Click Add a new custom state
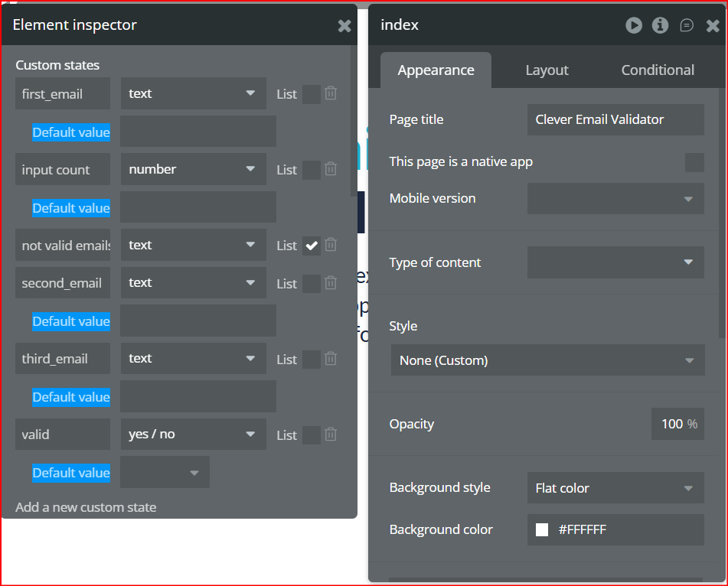The height and width of the screenshot is (586, 728). (x=86, y=507)
